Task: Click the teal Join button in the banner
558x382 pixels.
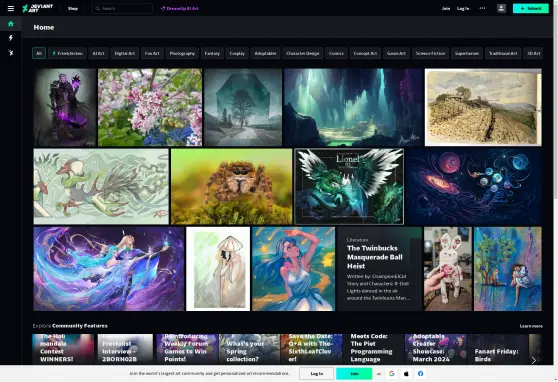Action: point(354,373)
